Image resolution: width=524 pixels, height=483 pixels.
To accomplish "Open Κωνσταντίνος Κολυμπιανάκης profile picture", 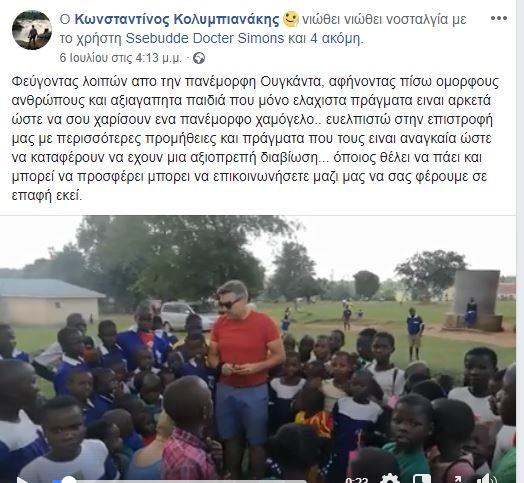I will tap(32, 30).
